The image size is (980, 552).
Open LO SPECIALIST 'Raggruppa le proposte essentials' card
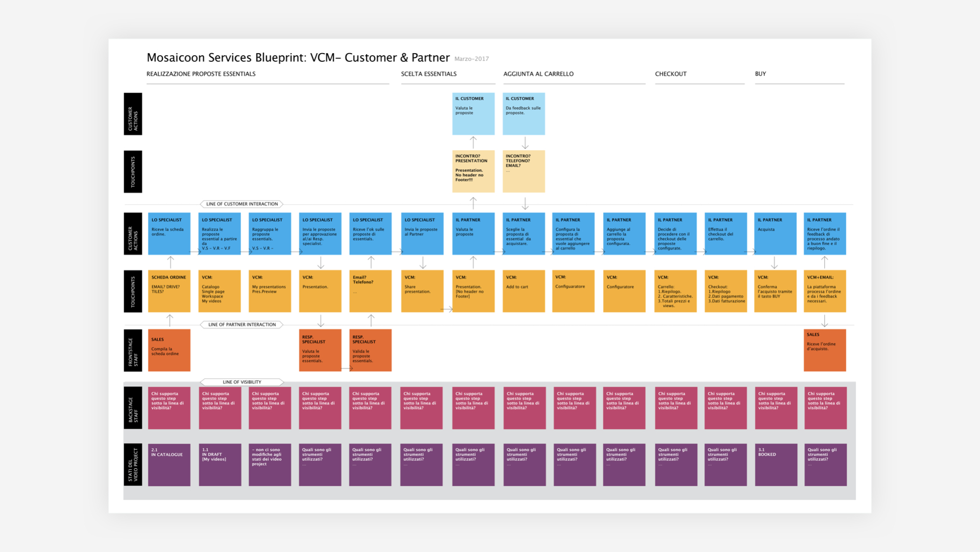click(270, 234)
